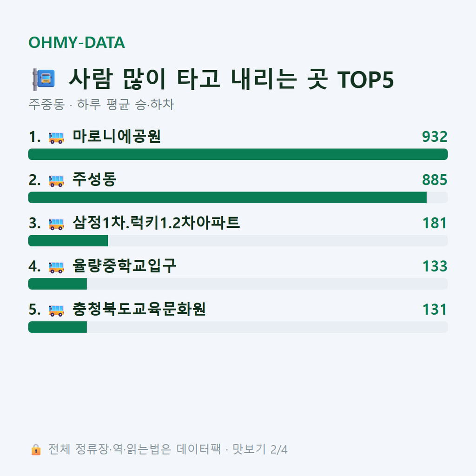Click the 데이터팩 footer text

tap(198, 450)
